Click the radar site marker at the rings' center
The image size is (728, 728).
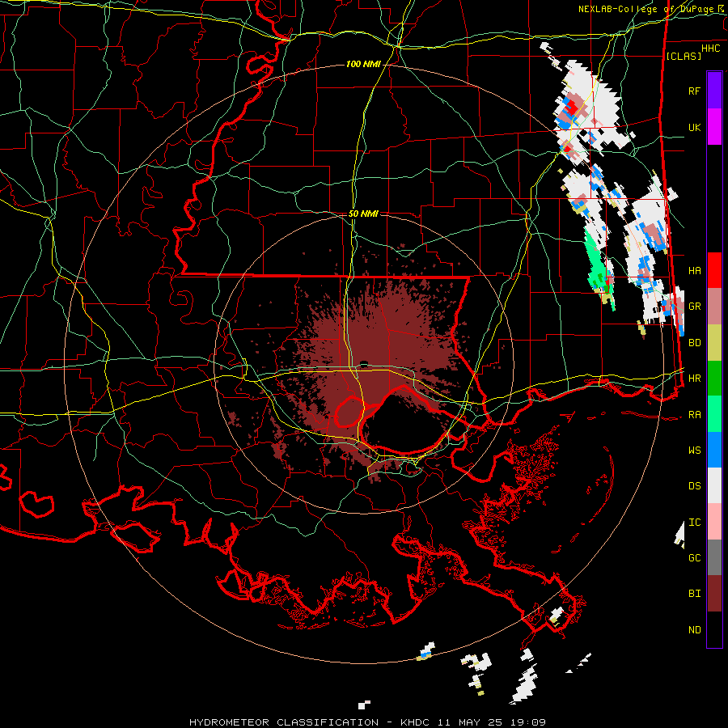[x=364, y=364]
